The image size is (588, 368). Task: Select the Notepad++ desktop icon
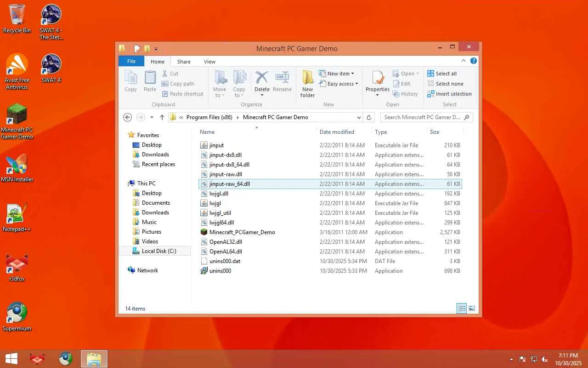coord(17,218)
